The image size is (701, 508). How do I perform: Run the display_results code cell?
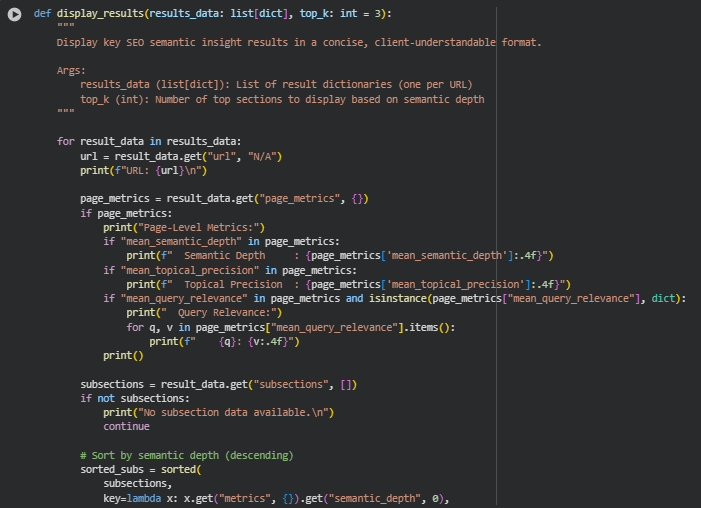click(x=14, y=13)
